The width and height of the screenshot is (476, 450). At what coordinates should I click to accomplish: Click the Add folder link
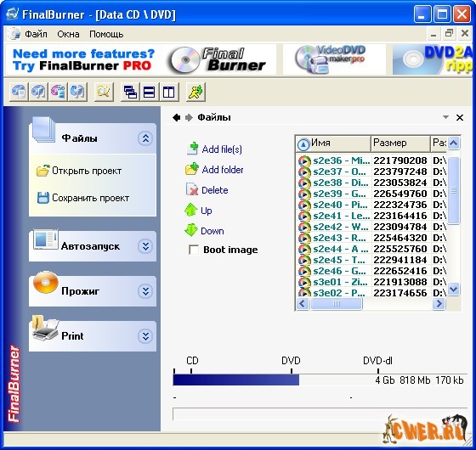coord(223,170)
